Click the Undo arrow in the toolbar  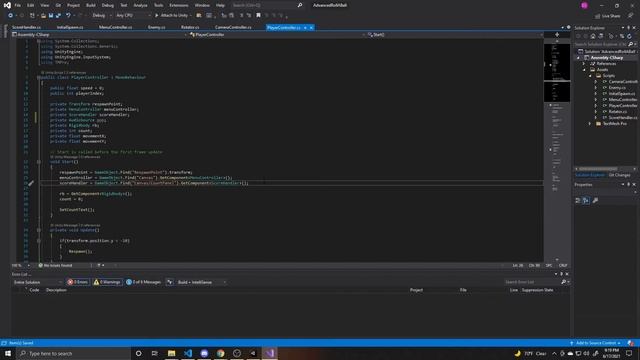point(68,16)
